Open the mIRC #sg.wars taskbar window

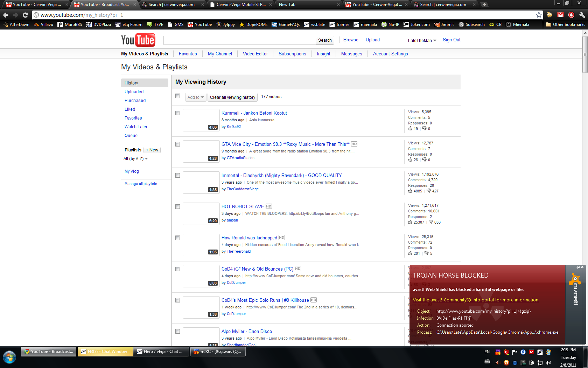click(x=218, y=352)
